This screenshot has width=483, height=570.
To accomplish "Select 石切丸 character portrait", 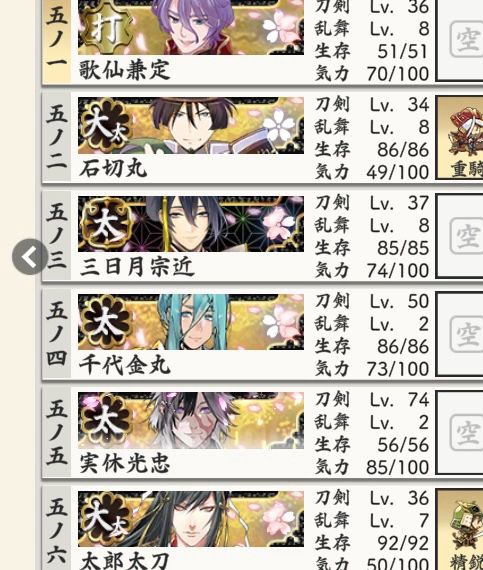I will click(x=191, y=125).
